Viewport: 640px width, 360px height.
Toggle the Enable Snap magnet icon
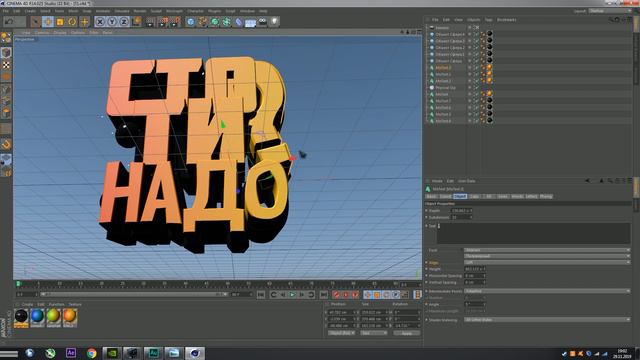click(x=6, y=144)
